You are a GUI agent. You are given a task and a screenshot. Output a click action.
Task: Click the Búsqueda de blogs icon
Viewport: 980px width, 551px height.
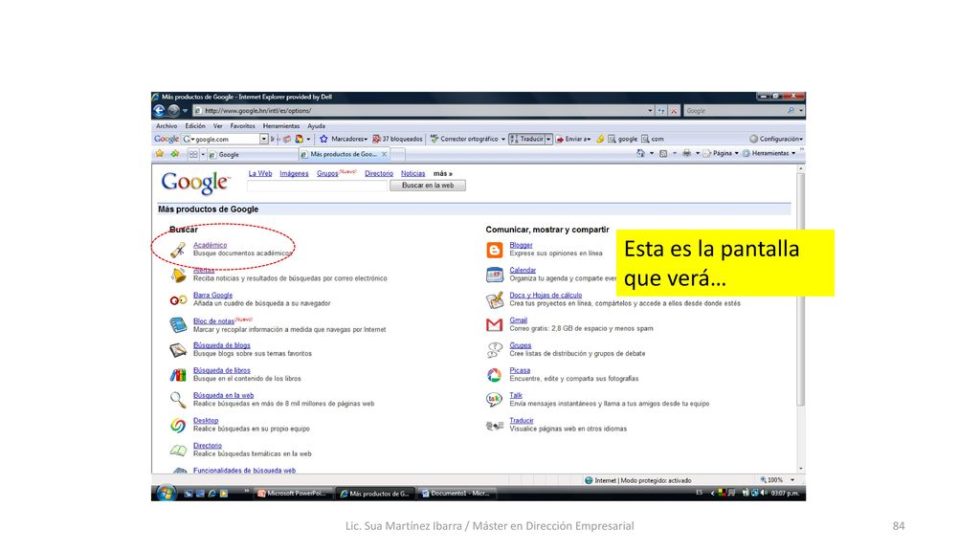[x=178, y=350]
